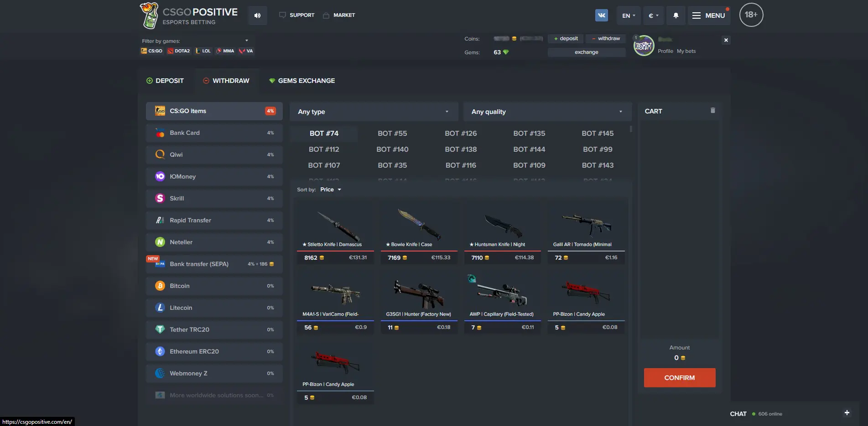
Task: Open the MENU hamburger dropdown
Action: click(x=708, y=15)
